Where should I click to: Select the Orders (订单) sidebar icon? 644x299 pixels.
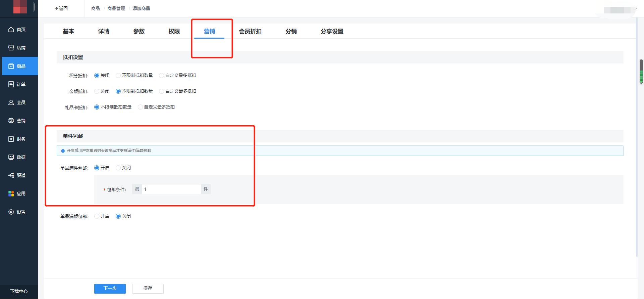tap(11, 84)
